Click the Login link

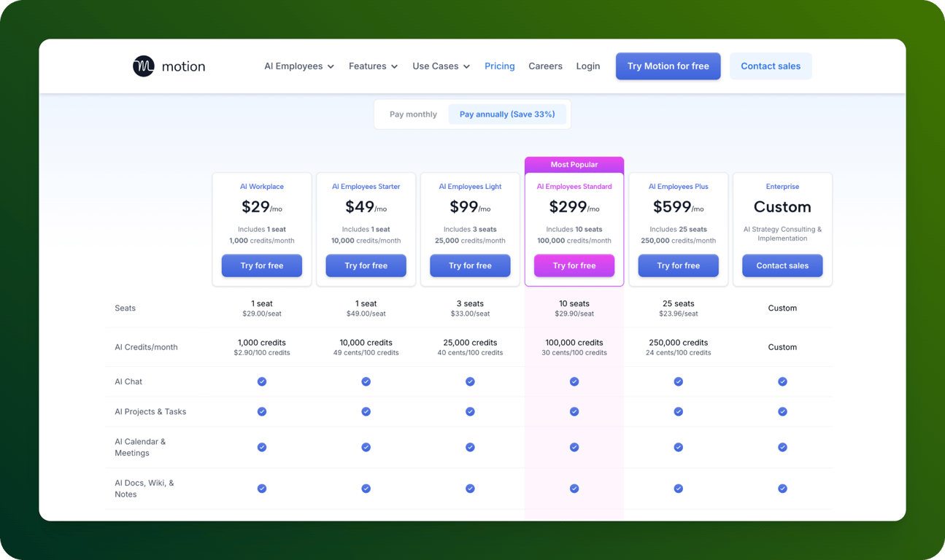tap(588, 66)
